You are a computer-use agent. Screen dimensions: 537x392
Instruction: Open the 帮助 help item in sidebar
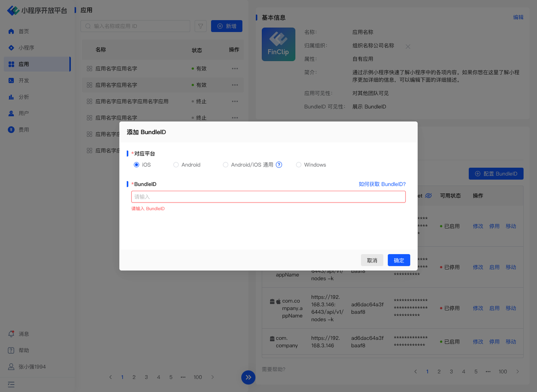[x=24, y=350]
